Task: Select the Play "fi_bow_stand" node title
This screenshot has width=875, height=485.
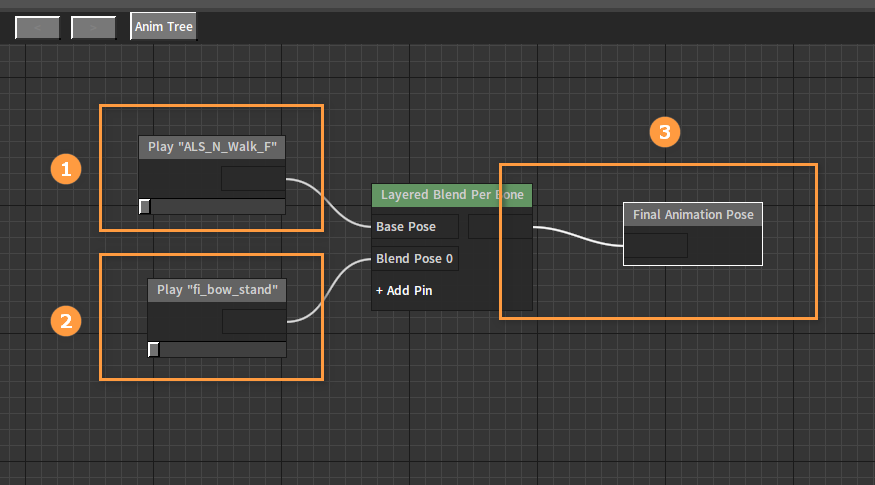Action: (x=217, y=291)
